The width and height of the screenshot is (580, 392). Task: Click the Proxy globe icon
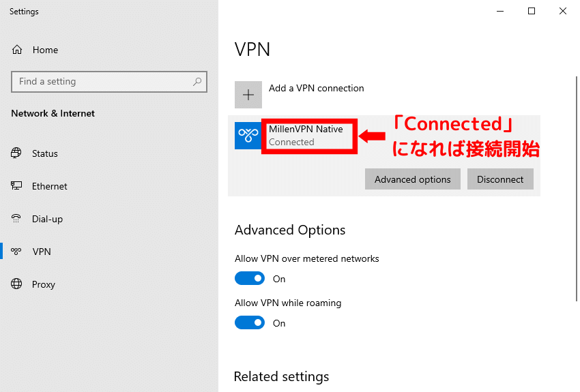[17, 284]
